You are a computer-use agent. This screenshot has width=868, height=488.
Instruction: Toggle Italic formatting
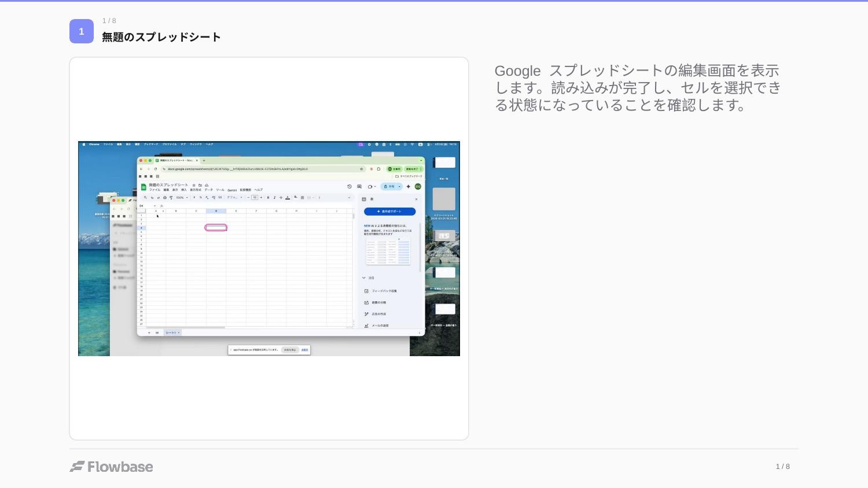pos(274,198)
